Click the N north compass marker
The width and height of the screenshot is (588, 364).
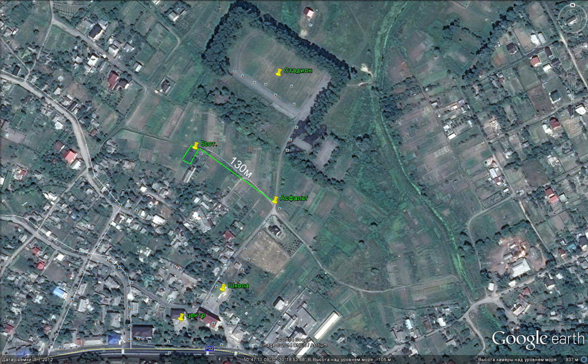pos(572,5)
